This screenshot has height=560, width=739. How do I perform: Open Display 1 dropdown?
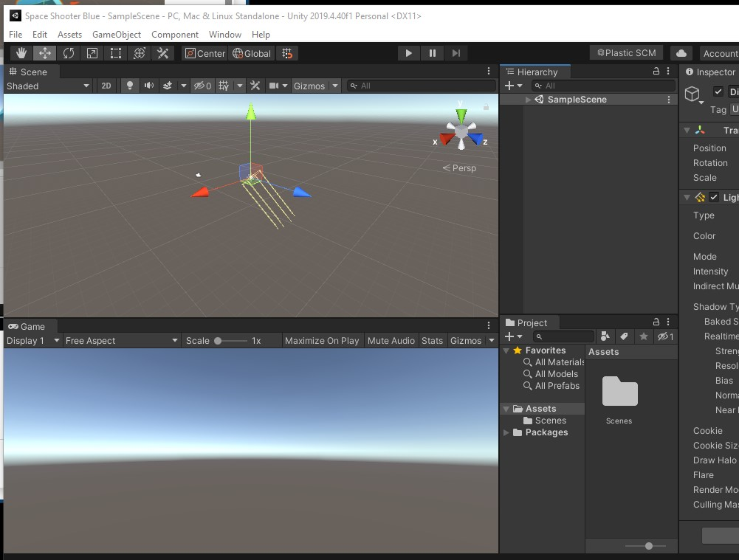pos(33,341)
